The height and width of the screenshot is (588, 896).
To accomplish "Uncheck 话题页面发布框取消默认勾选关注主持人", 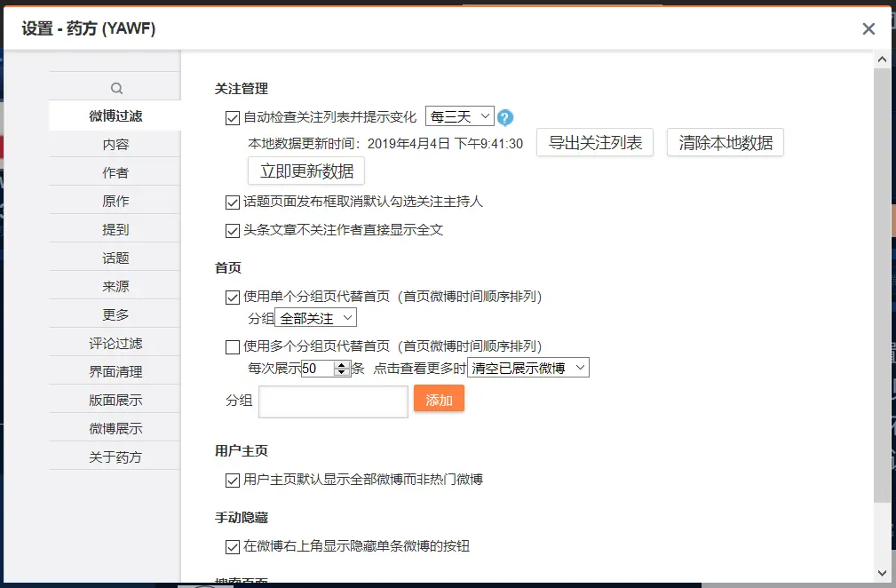I will pos(232,202).
